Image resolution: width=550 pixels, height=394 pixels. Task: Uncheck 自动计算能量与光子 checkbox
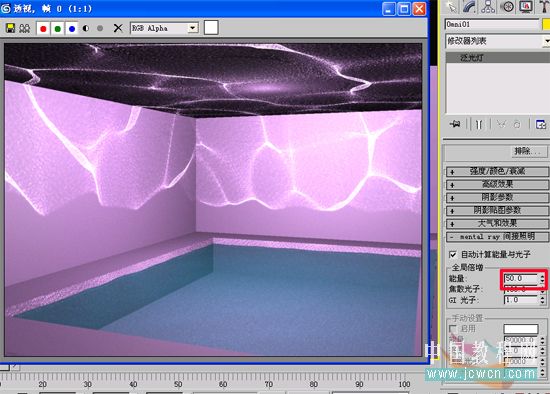pos(453,254)
